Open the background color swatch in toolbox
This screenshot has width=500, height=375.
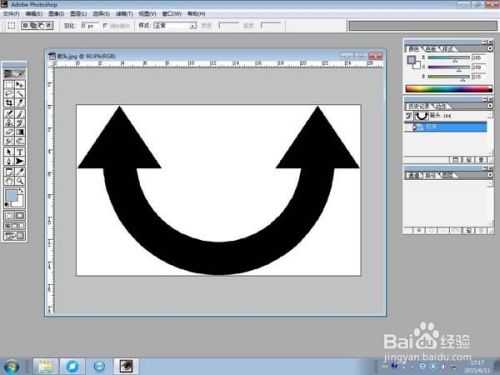tap(19, 201)
